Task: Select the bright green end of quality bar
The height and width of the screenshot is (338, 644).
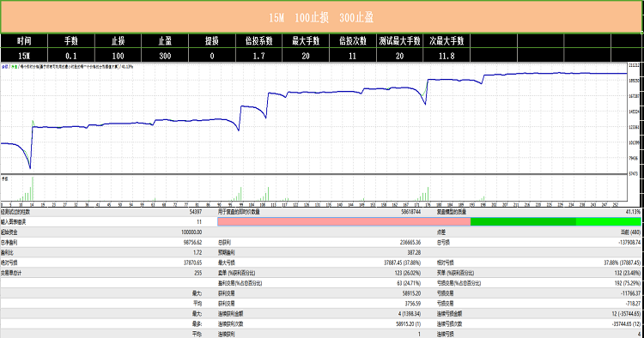Action: pyautogui.click(x=608, y=222)
